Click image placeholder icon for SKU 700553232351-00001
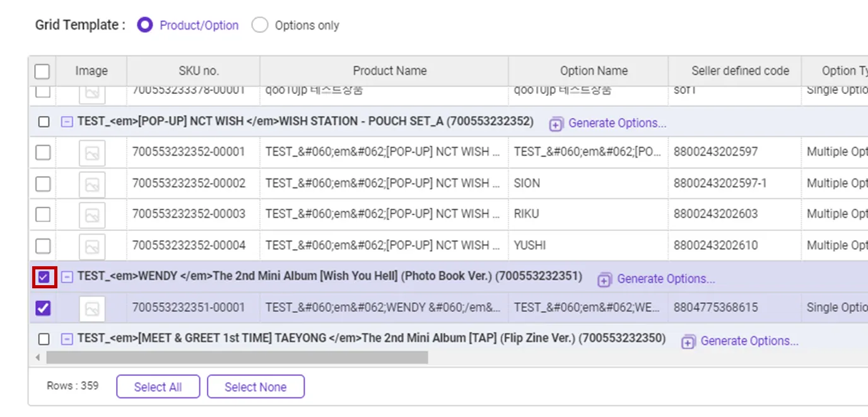 [92, 308]
